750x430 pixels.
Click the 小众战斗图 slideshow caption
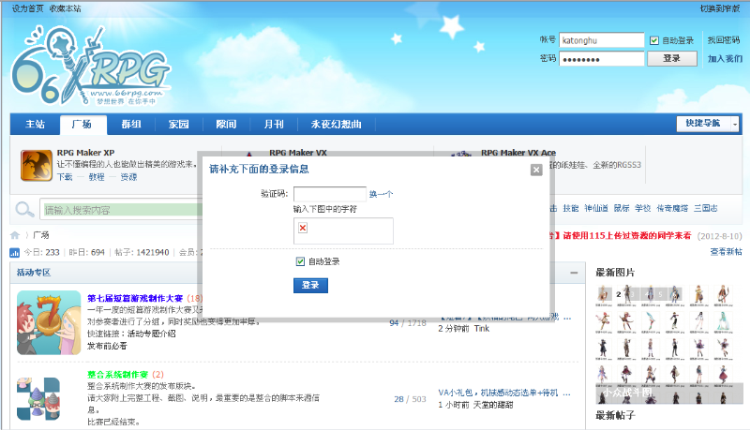pos(628,392)
